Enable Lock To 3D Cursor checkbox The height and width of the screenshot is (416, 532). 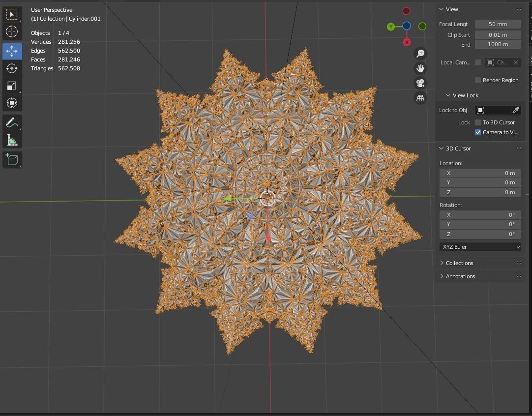[478, 122]
